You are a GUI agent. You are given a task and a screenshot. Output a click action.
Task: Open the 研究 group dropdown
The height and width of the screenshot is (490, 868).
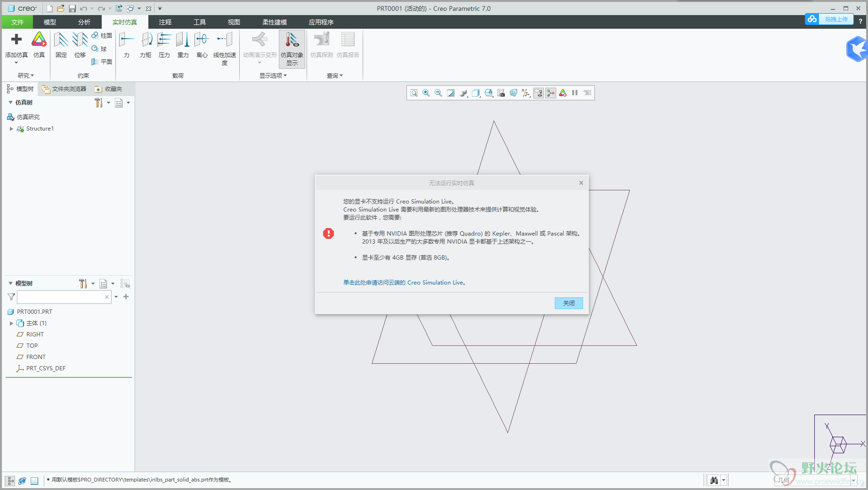26,75
